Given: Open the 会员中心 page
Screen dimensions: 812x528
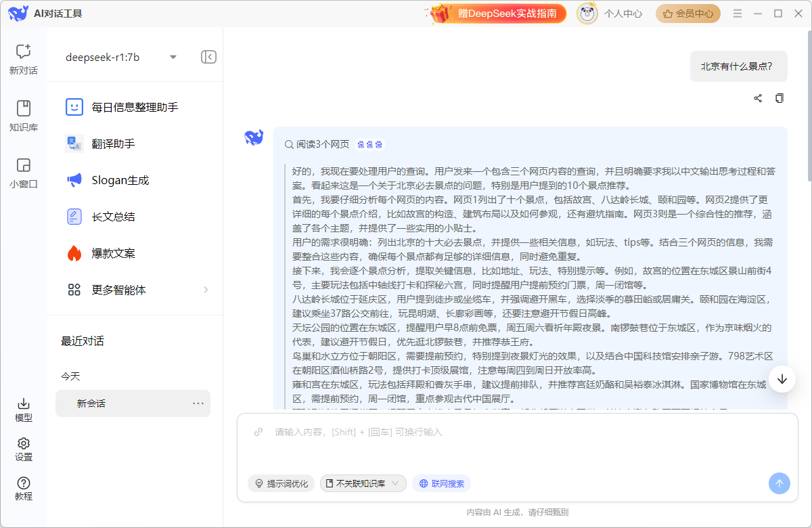Looking at the screenshot, I should point(687,13).
